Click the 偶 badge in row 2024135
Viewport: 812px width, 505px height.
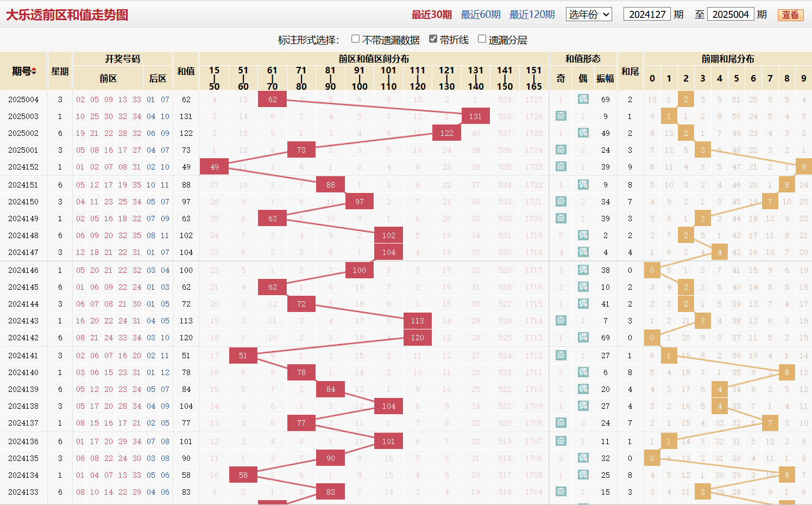583,458
